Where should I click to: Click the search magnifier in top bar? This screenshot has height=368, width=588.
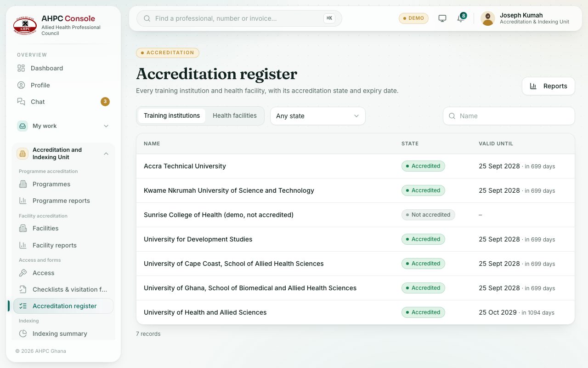147,18
